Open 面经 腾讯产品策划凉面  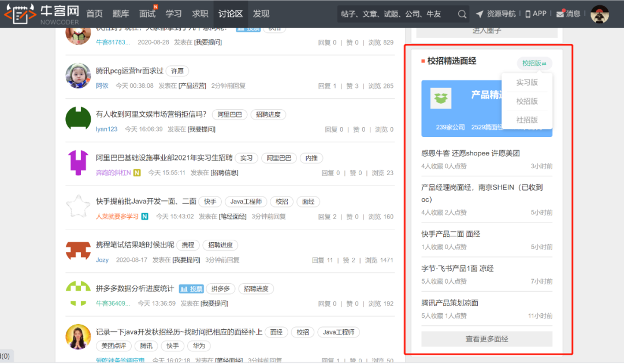[x=450, y=303]
